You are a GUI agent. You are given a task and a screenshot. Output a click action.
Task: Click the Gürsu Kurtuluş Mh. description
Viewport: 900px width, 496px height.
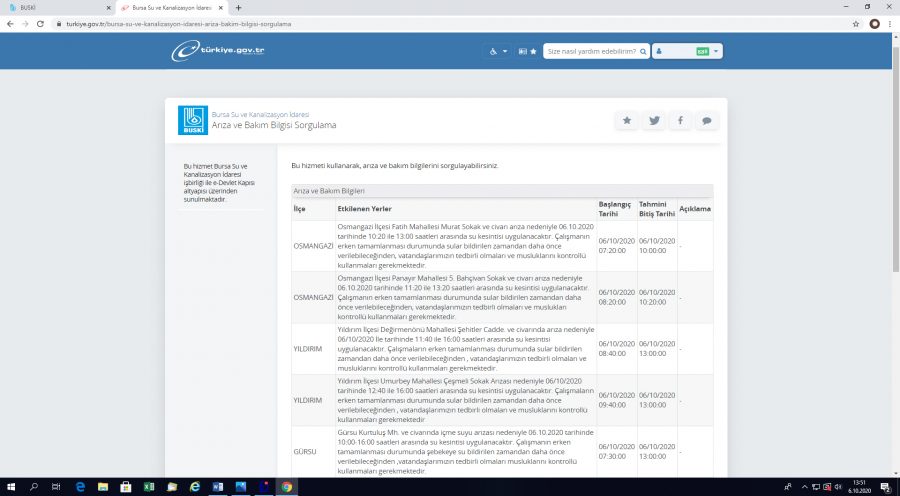[466, 452]
